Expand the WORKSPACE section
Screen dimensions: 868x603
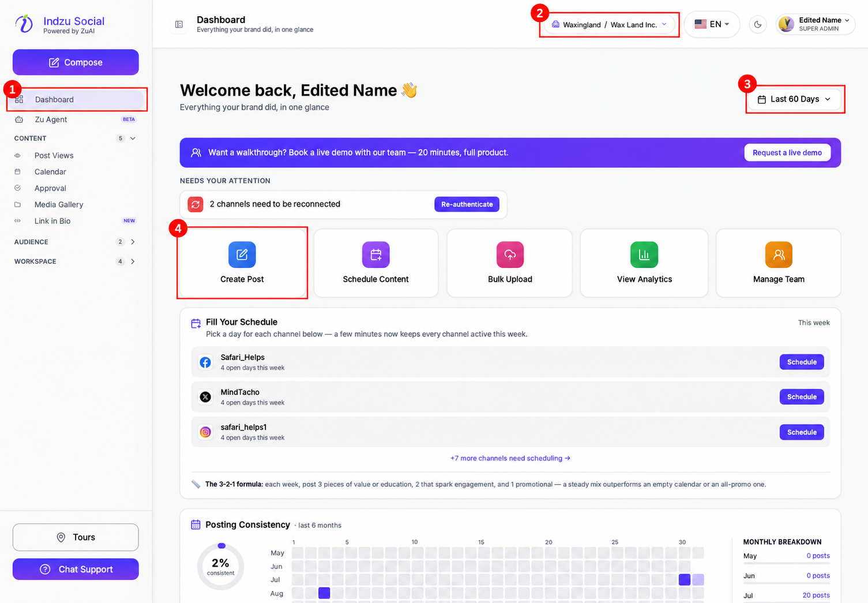click(76, 261)
